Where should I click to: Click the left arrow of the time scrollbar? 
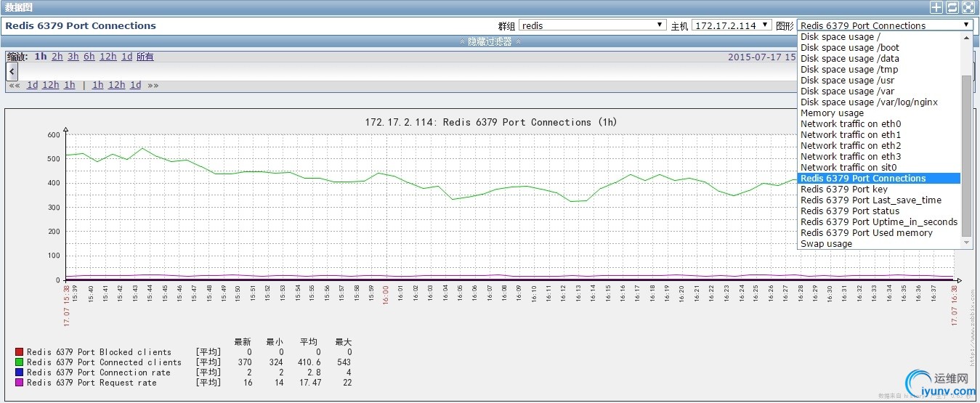[x=12, y=71]
